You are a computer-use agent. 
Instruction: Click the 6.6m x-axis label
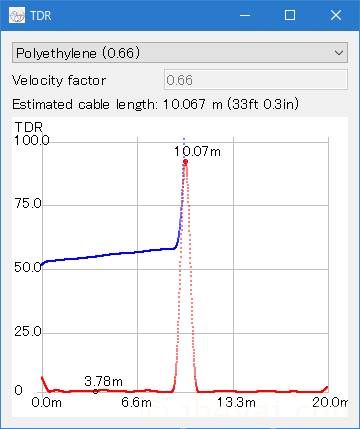click(x=136, y=402)
